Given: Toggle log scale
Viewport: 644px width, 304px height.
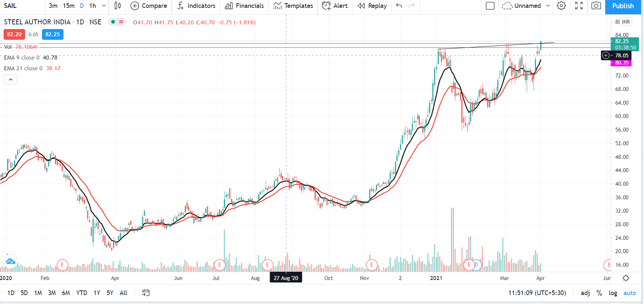Looking at the screenshot, I should click(613, 293).
